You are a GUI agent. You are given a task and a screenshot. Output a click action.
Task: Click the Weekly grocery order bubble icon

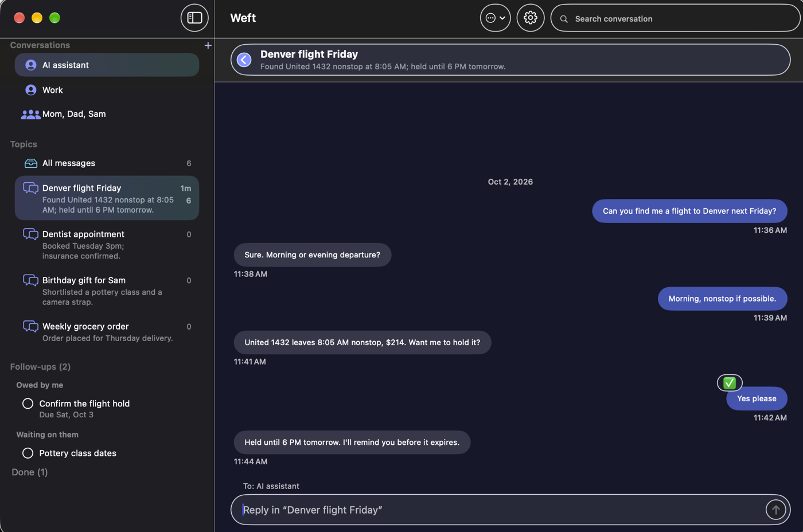coord(30,326)
